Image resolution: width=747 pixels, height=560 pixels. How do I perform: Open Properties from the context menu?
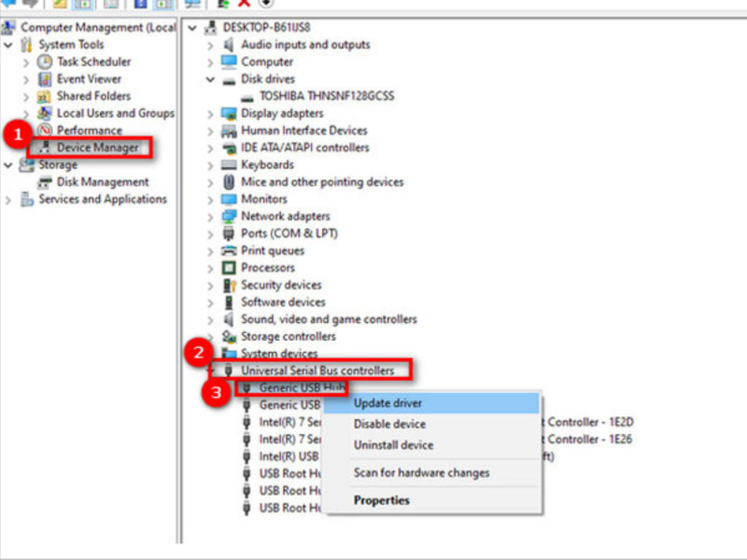(381, 500)
